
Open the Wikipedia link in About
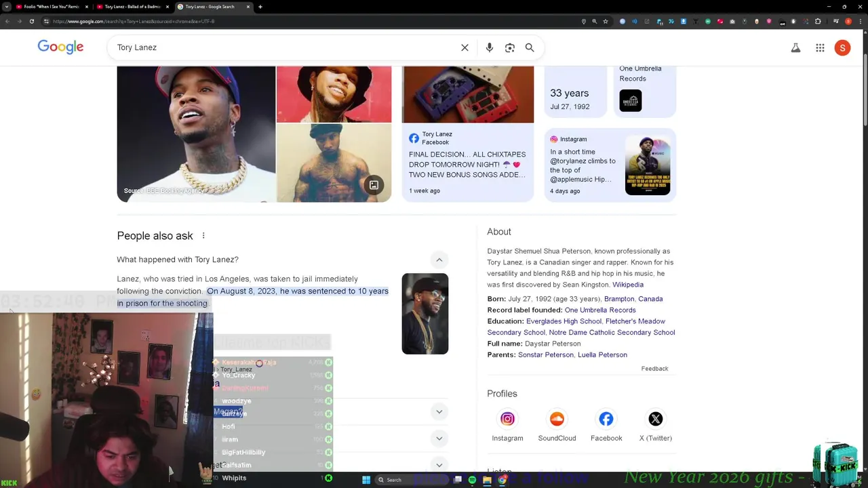[x=628, y=285]
